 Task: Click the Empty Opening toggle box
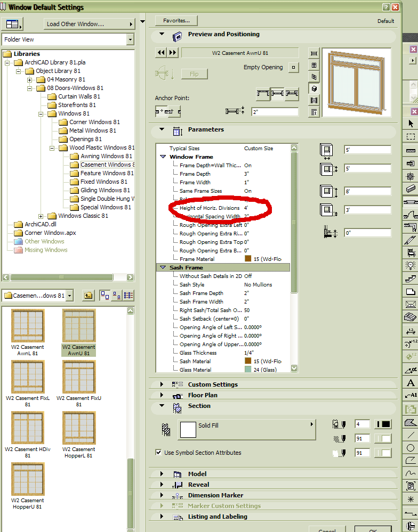pyautogui.click(x=293, y=67)
